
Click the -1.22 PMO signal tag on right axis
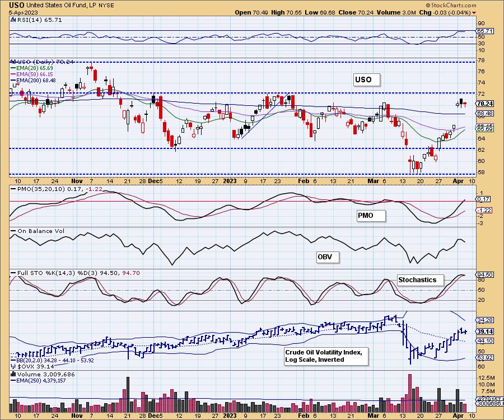point(484,210)
